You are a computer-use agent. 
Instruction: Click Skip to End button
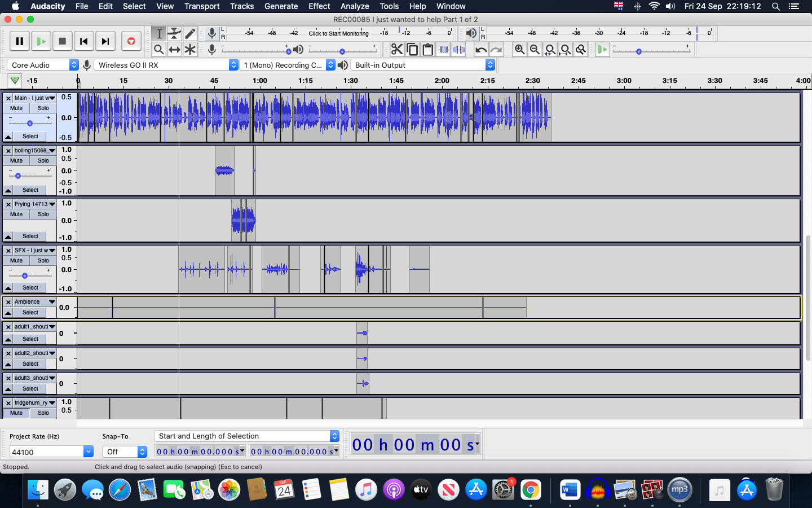(105, 41)
